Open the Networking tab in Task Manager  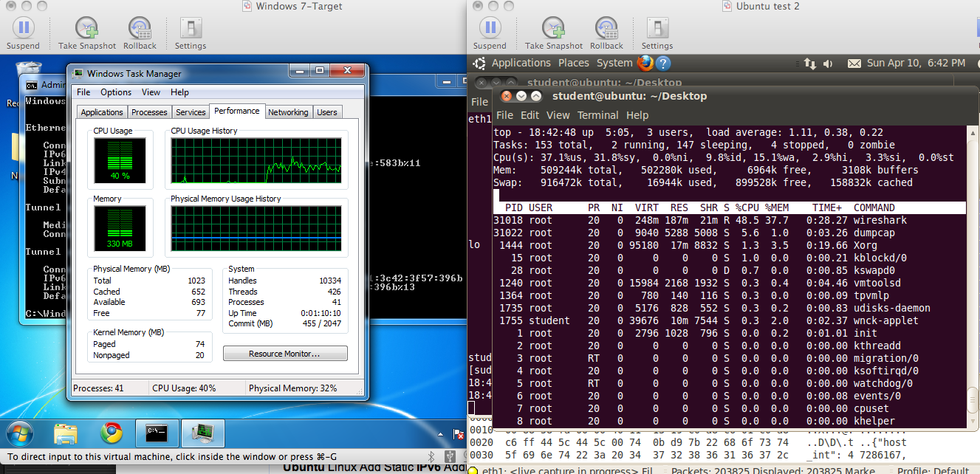click(x=288, y=112)
